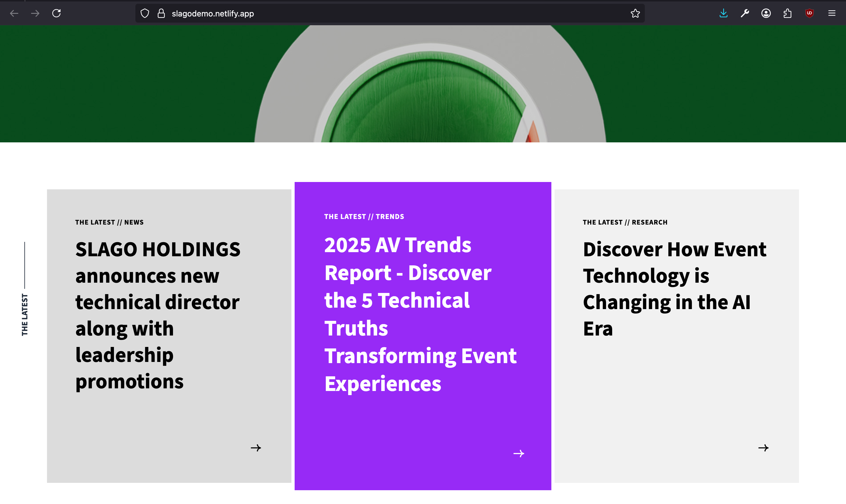Open the SLAGO HOLDINGS technical director article
Image resolution: width=846 pixels, height=504 pixels.
tap(158, 315)
